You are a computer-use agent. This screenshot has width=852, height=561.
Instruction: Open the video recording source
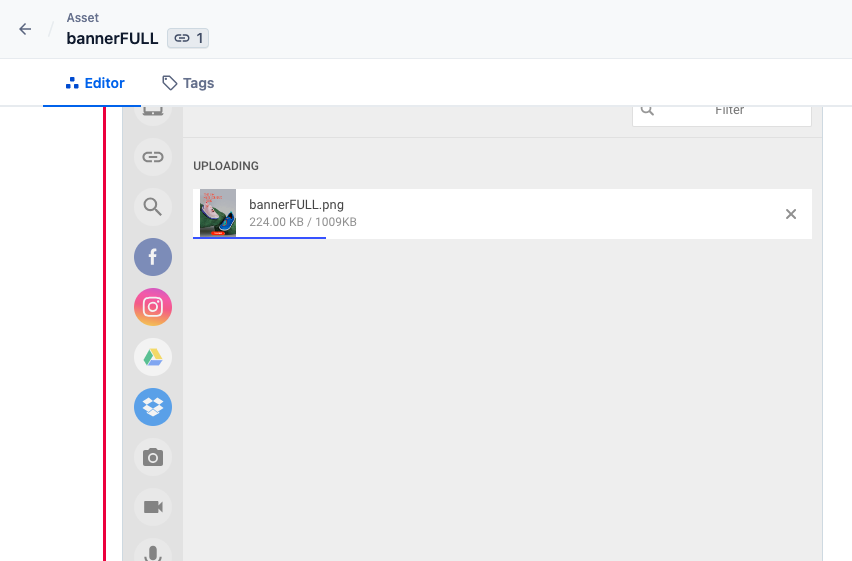click(x=153, y=507)
